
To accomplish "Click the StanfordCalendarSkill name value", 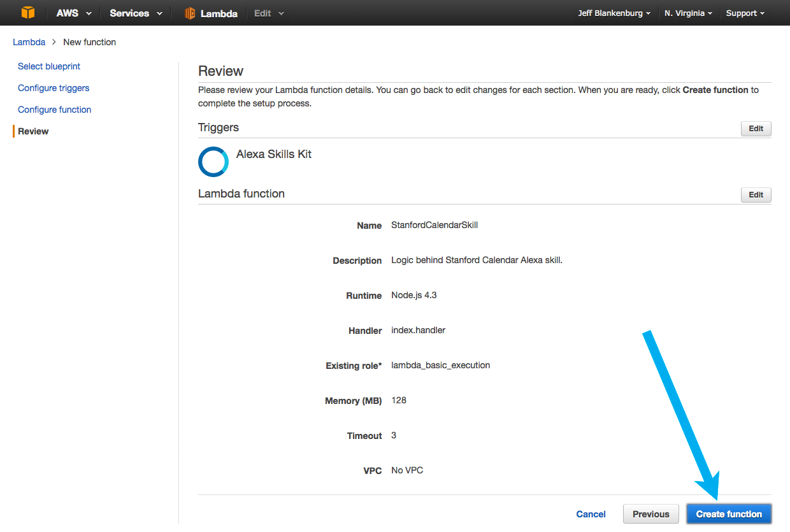I will 434,226.
